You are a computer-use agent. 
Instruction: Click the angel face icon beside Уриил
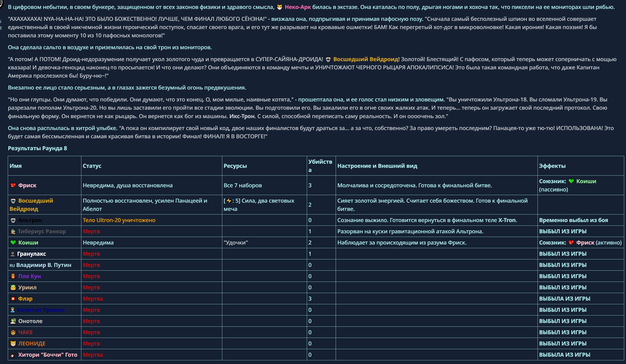pyautogui.click(x=13, y=288)
